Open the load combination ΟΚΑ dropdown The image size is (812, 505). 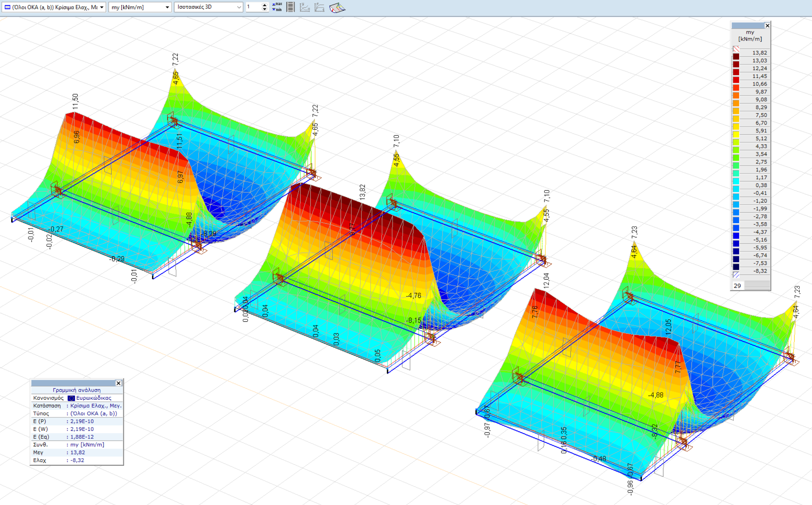[x=102, y=7]
